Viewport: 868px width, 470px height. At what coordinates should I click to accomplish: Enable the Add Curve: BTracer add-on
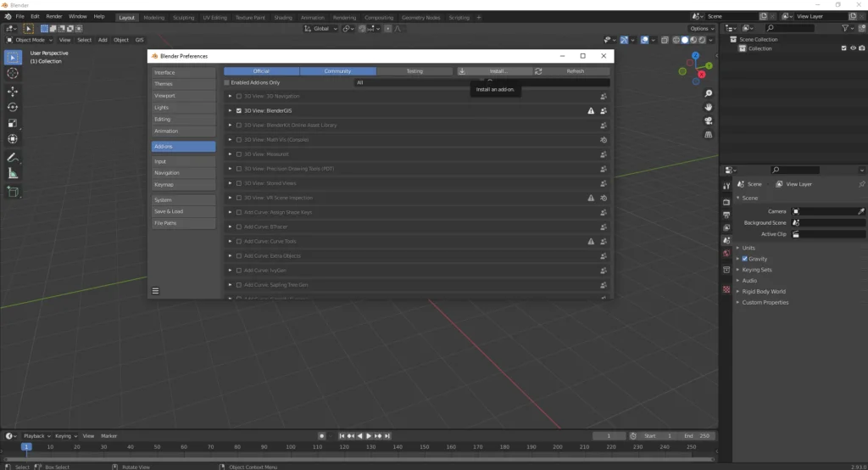pos(239,227)
